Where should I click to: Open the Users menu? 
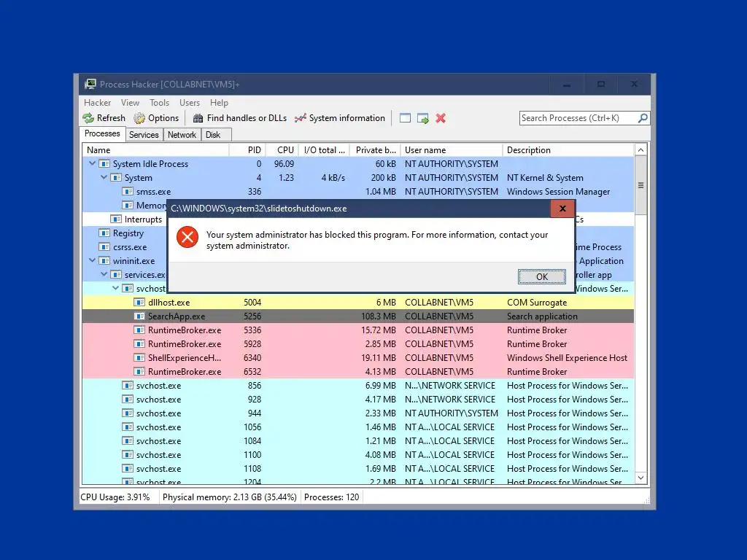pyautogui.click(x=190, y=103)
